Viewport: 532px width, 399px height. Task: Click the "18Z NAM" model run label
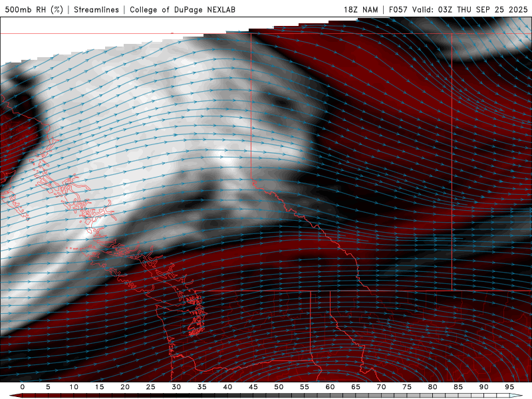pos(360,9)
